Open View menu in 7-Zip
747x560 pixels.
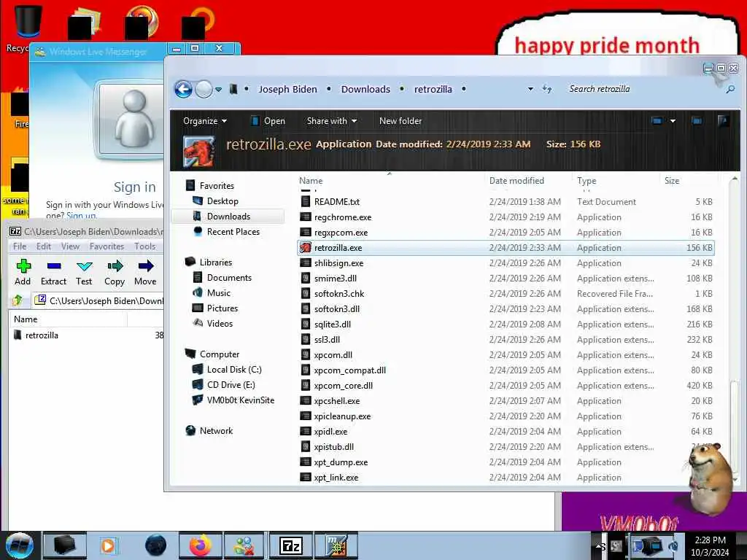70,246
